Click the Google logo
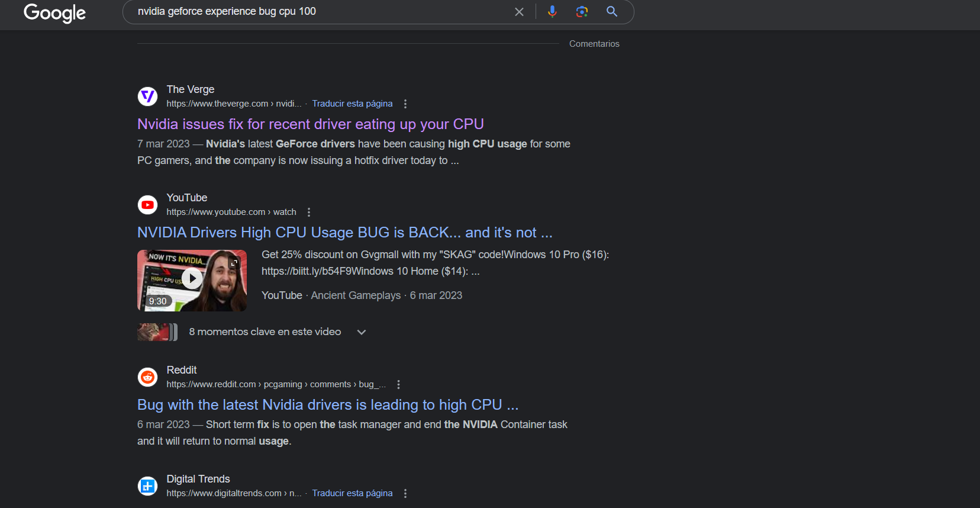Image resolution: width=980 pixels, height=508 pixels. tap(54, 12)
